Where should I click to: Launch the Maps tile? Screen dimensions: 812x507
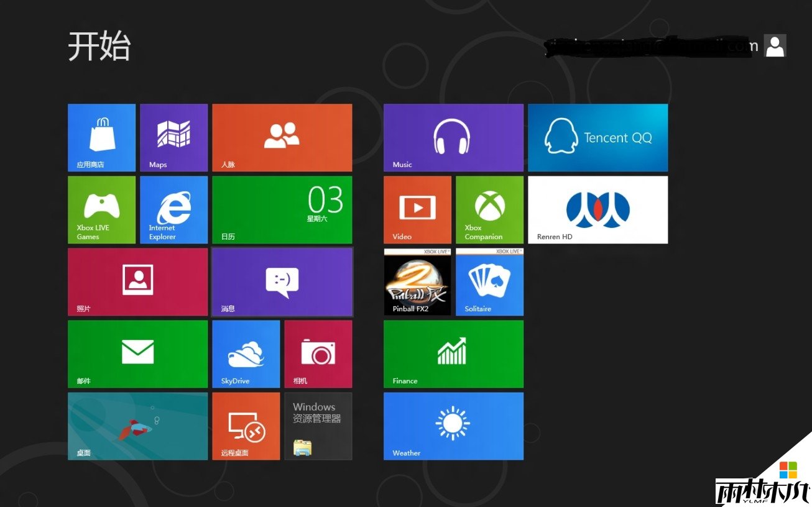173,137
